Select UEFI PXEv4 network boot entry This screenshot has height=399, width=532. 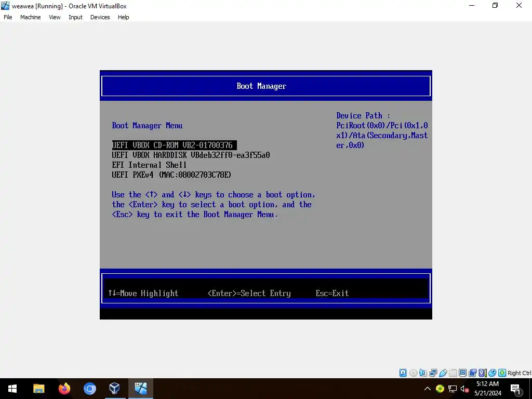[171, 175]
